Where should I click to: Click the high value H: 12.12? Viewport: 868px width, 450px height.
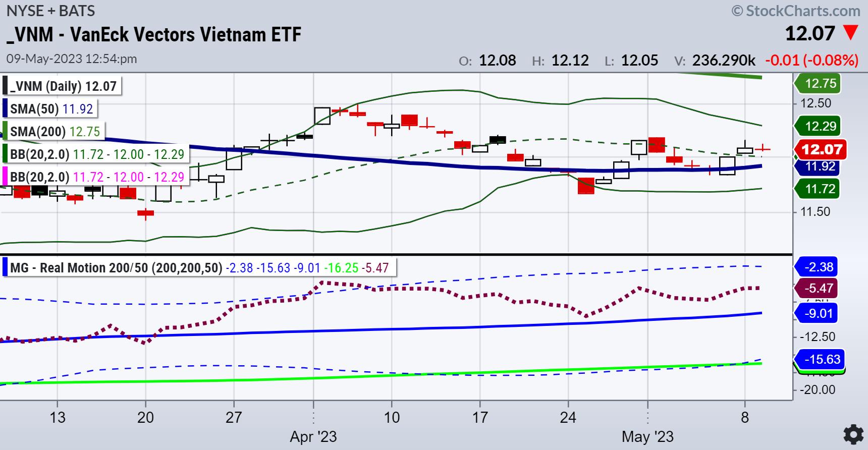pyautogui.click(x=560, y=61)
